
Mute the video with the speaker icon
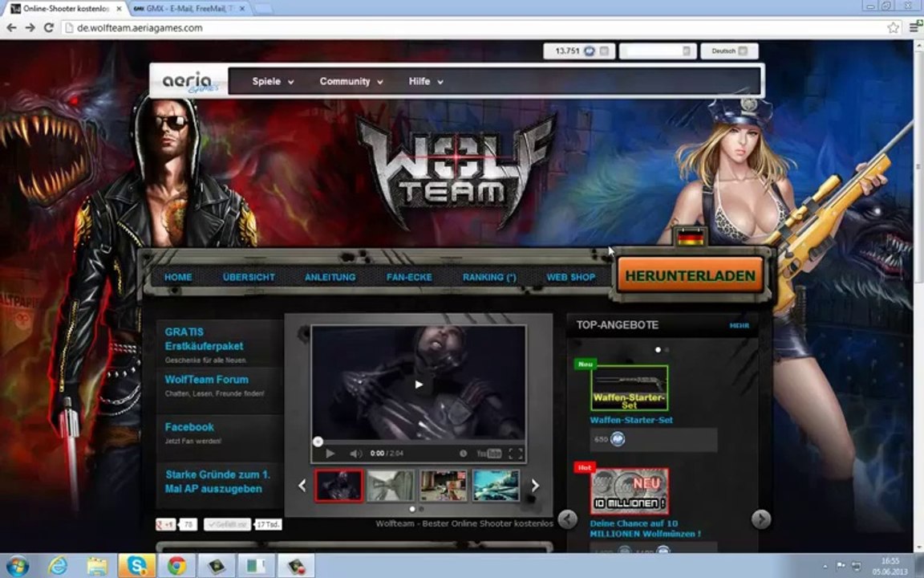(355, 453)
